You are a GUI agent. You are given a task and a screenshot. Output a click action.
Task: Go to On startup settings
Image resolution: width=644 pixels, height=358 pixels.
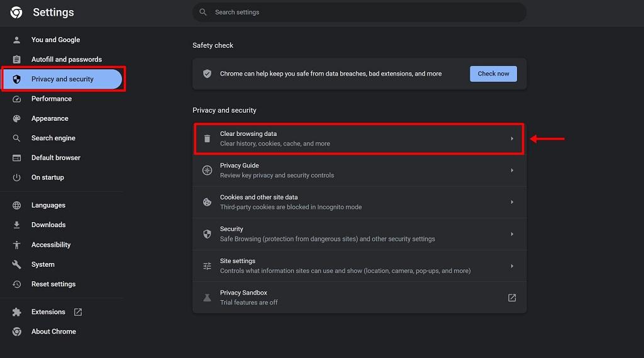62,177
